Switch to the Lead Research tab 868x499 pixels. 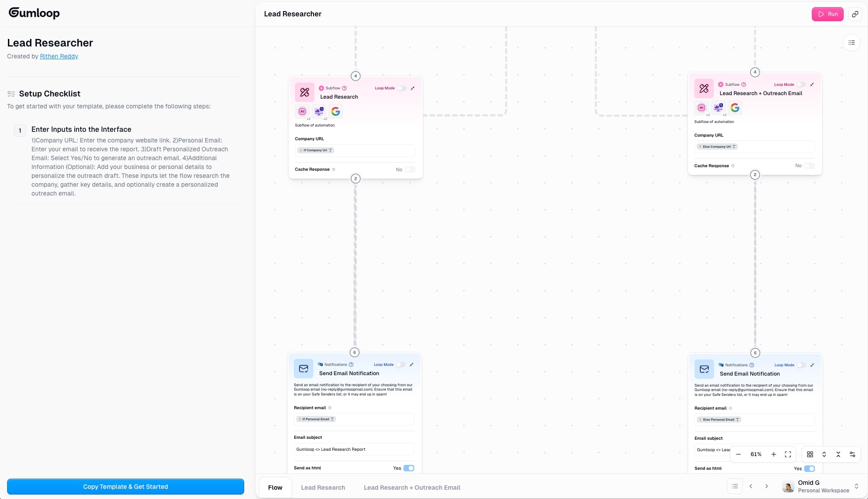point(323,487)
